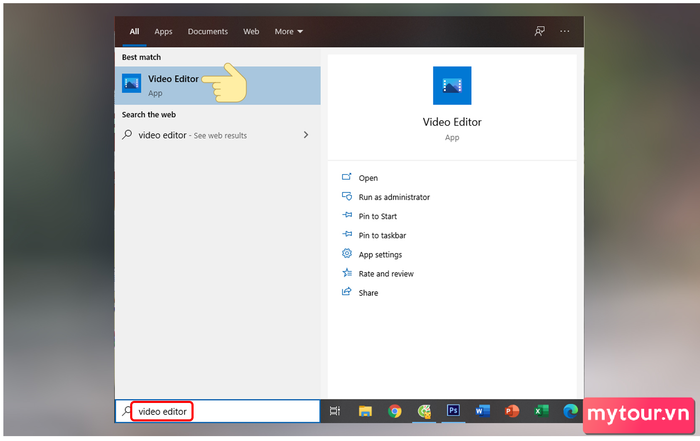The height and width of the screenshot is (441, 700).
Task: Click the large Video Editor tile in preview pane
Action: [452, 85]
